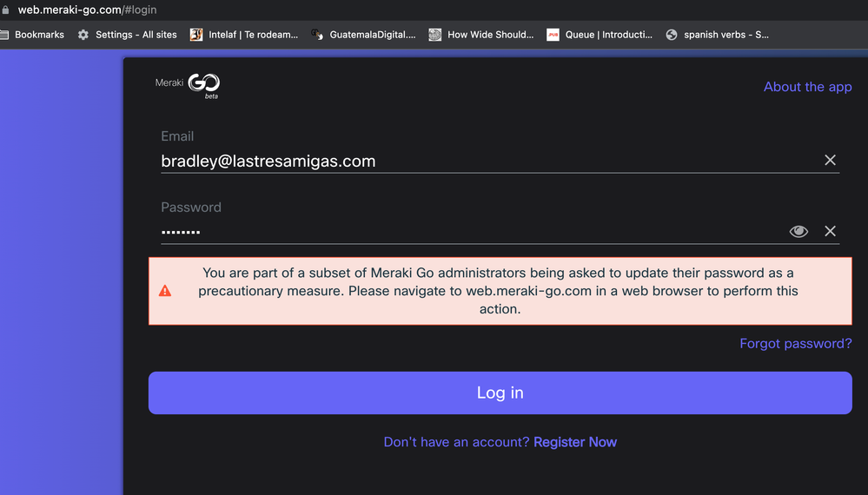Click the lock icon in address bar

5,10
